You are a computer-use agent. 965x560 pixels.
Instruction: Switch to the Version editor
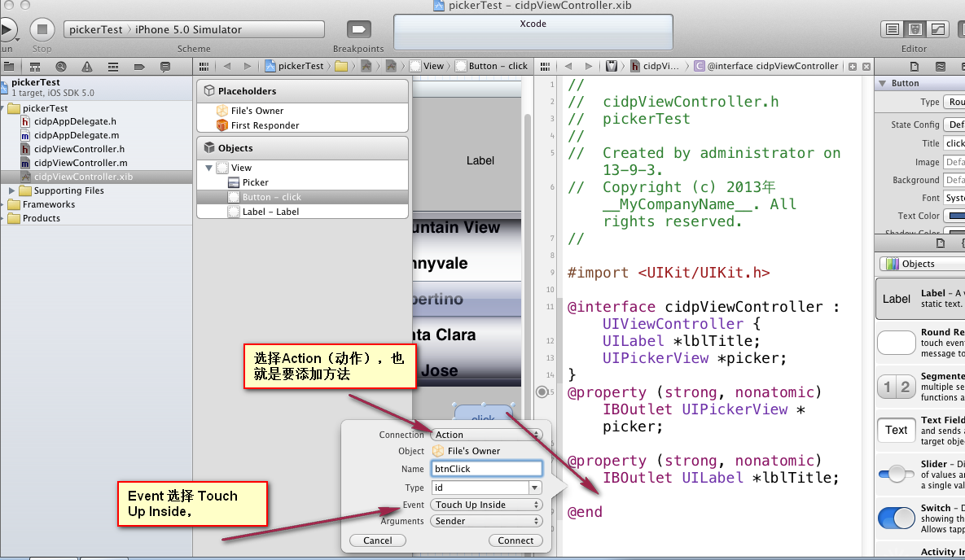tap(938, 29)
